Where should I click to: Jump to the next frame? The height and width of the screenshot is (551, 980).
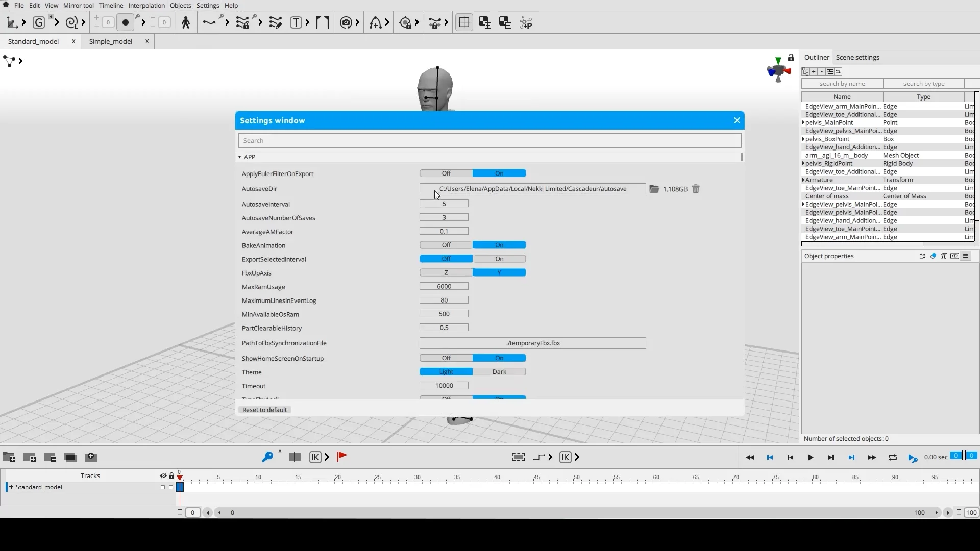point(831,458)
